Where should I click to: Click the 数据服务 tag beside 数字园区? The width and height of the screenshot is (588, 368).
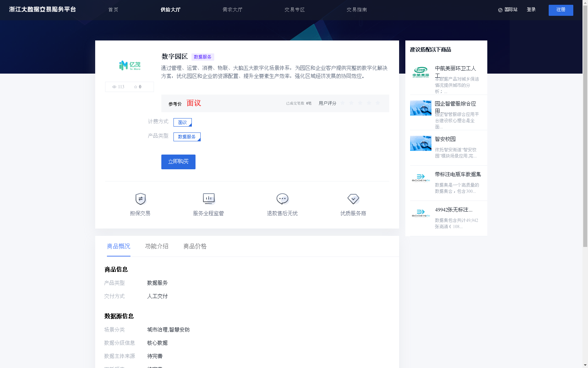pyautogui.click(x=202, y=57)
